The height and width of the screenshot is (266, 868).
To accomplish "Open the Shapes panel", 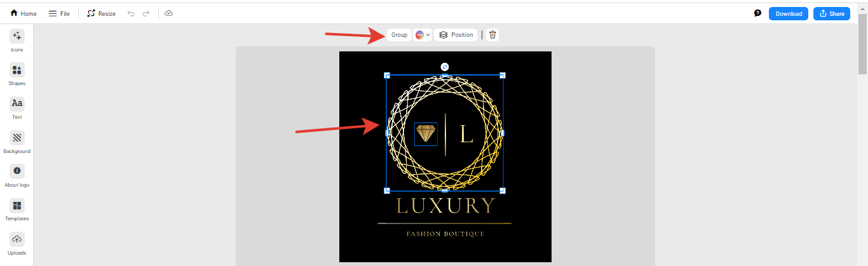I will (17, 70).
